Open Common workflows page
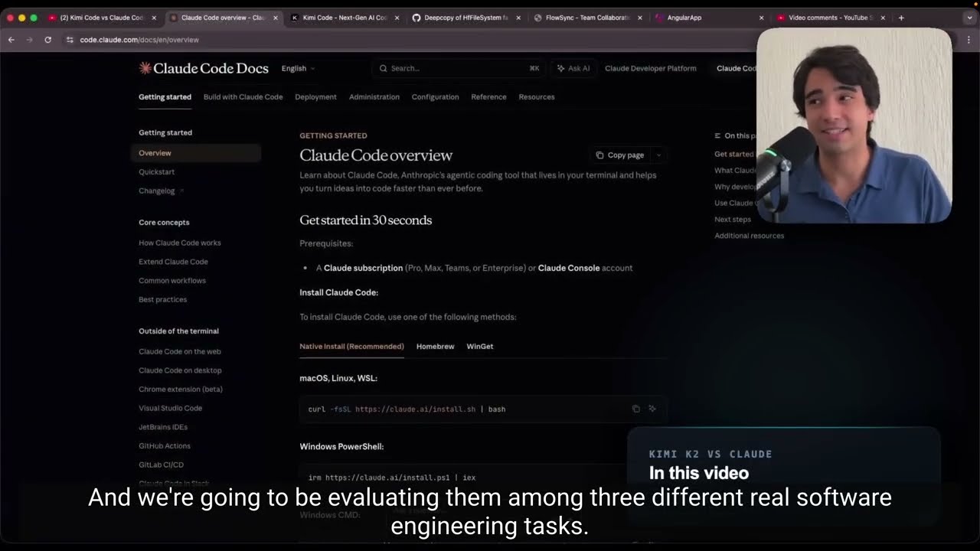 172,281
